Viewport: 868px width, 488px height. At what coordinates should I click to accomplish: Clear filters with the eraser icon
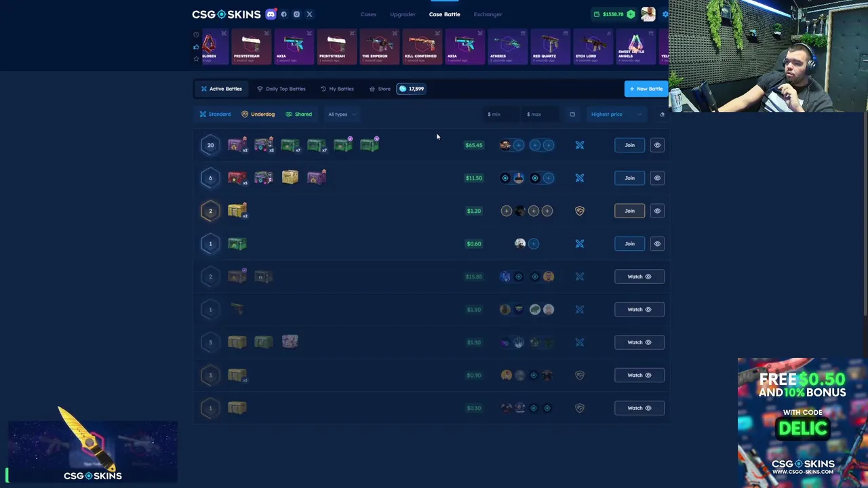click(x=662, y=114)
